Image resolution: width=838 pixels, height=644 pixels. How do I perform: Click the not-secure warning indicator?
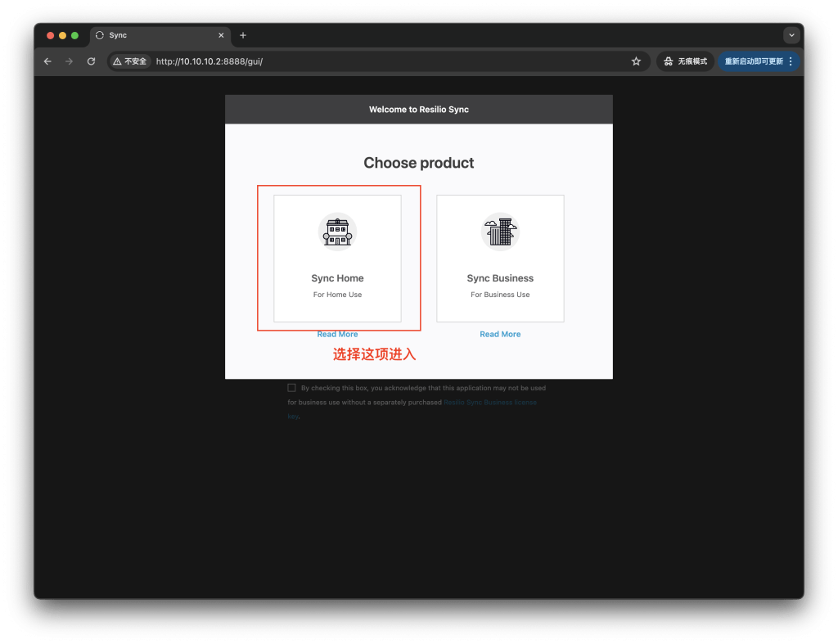(x=130, y=61)
